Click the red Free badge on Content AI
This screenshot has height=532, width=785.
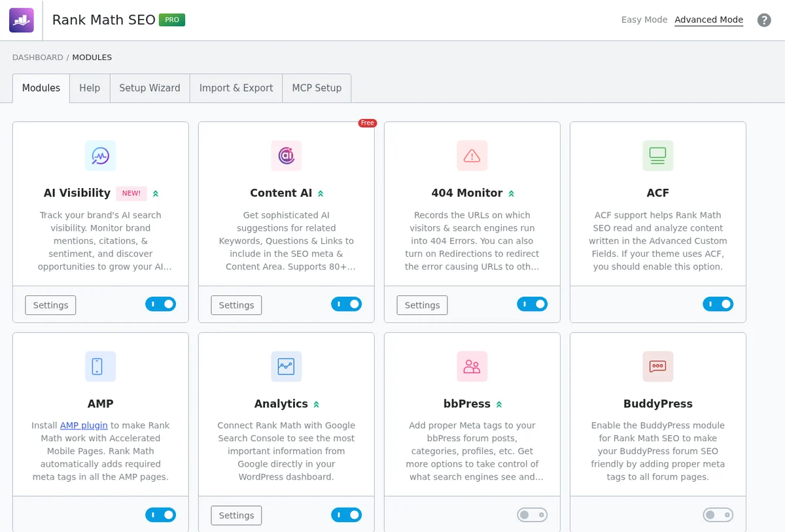click(368, 123)
